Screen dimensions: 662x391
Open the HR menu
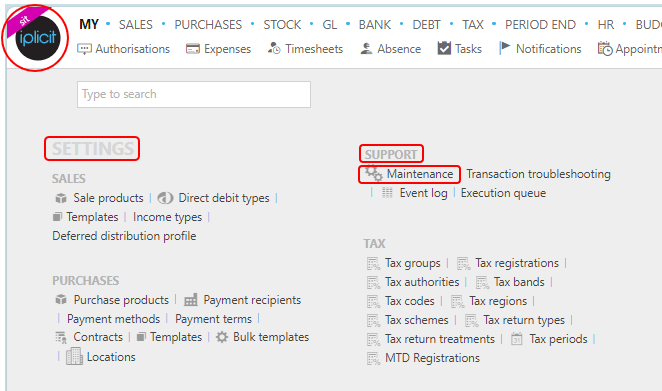click(606, 24)
